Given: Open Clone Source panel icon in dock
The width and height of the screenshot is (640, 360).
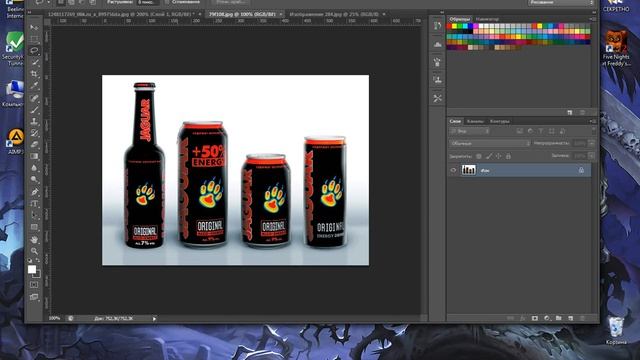Looking at the screenshot, I should pyautogui.click(x=438, y=80).
